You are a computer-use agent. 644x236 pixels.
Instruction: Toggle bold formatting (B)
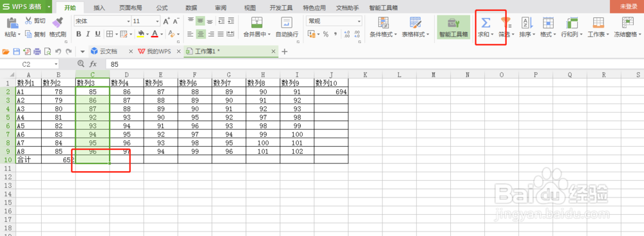click(79, 34)
